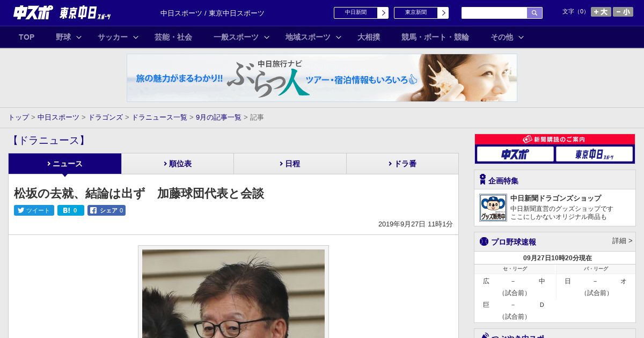Share the article on Facebook シェア button
This screenshot has height=338, width=644.
[106, 210]
